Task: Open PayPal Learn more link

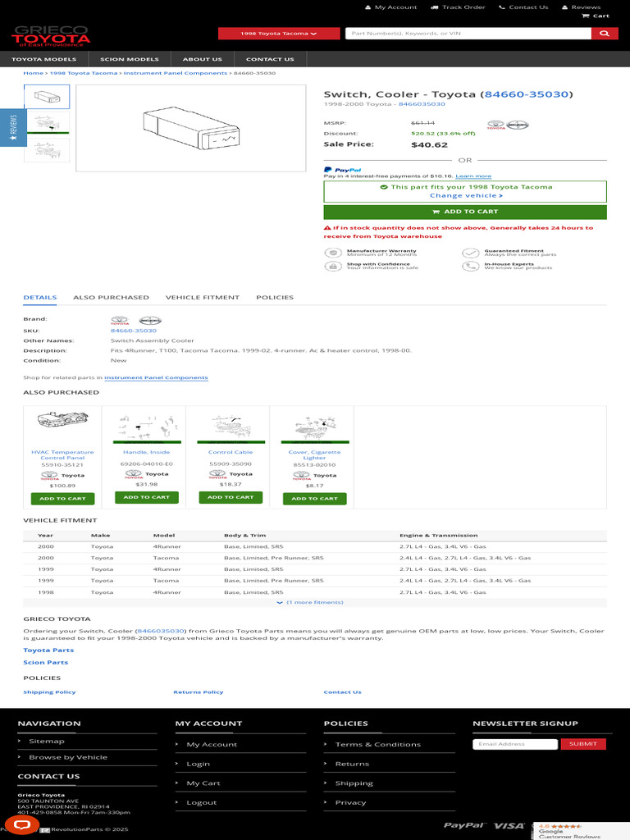Action: pyautogui.click(x=473, y=176)
